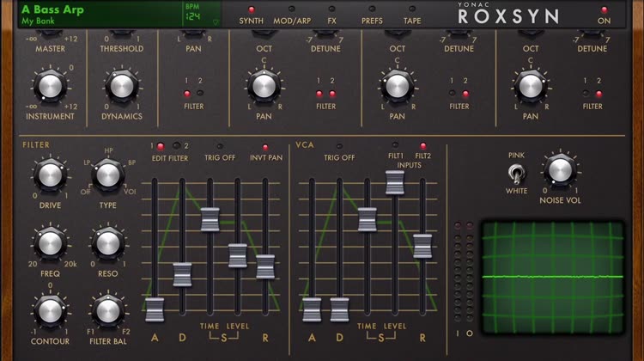Click the PAN knob in the first OCT section

tap(264, 86)
